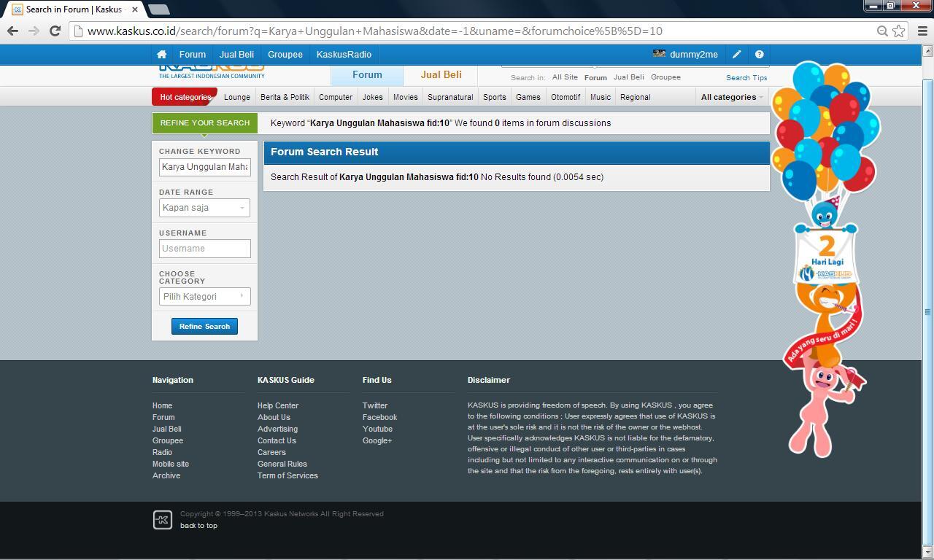This screenshot has width=934, height=560.
Task: Select Jual Beli search scope
Action: [629, 77]
